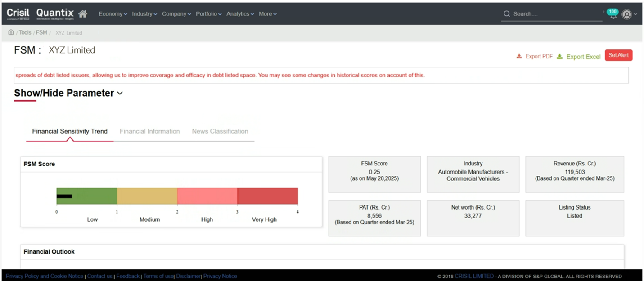
Task: Open the Analytics dropdown menu
Action: (240, 14)
